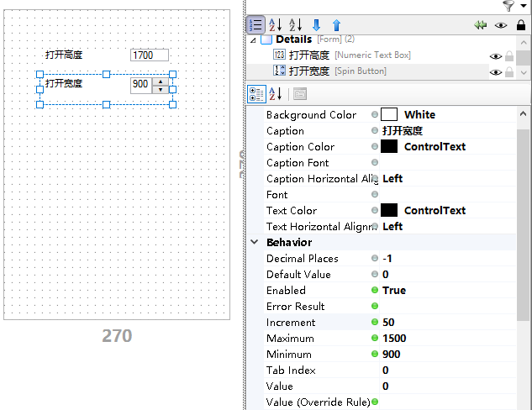This screenshot has height=410, width=532.
Task: Click the grey marker beside Caption Color
Action: click(x=375, y=146)
